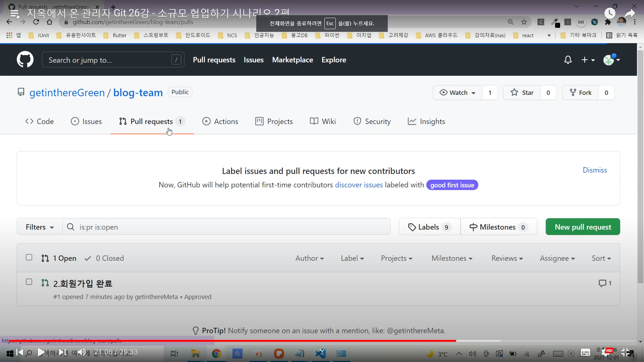Image resolution: width=644 pixels, height=362 pixels.
Task: Open Explore in the GitHub header
Action: (334, 60)
